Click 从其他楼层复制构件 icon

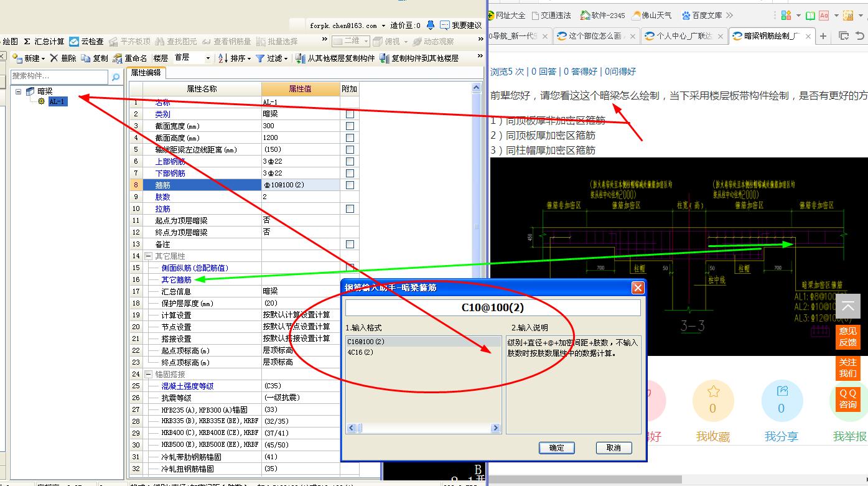coord(301,58)
